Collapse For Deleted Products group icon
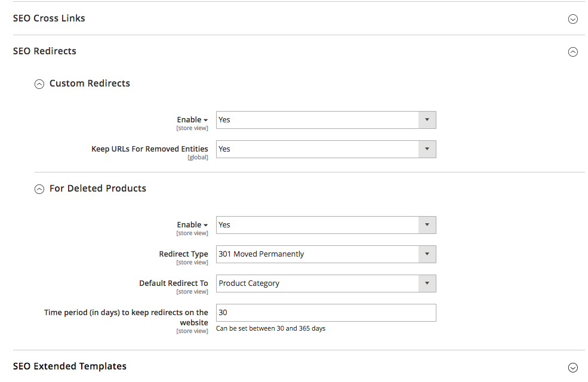The height and width of the screenshot is (382, 588). coord(39,189)
